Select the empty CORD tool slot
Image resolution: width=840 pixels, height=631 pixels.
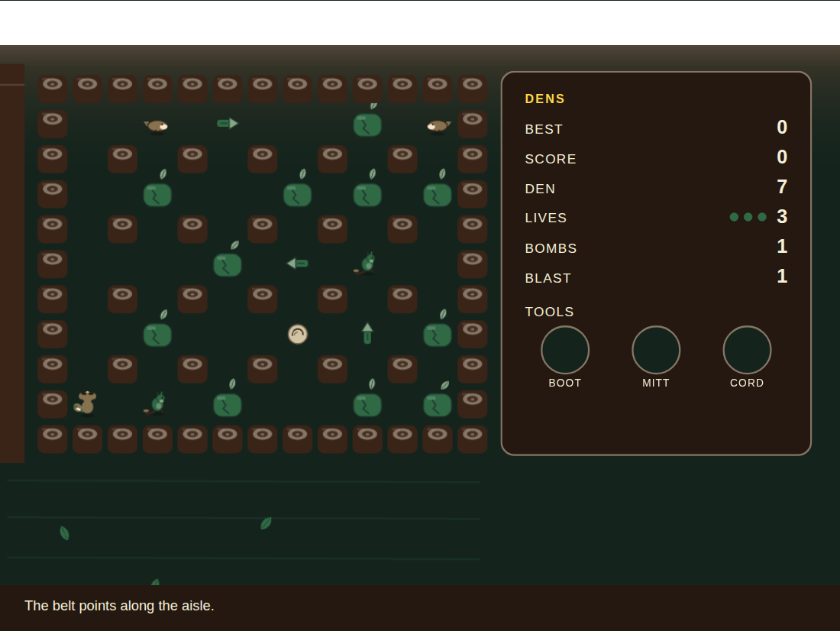click(x=747, y=350)
